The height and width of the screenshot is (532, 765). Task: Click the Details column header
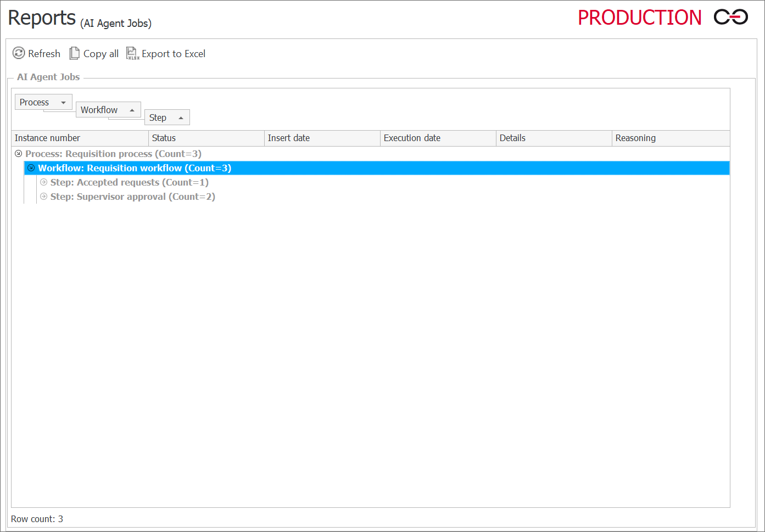coord(554,138)
